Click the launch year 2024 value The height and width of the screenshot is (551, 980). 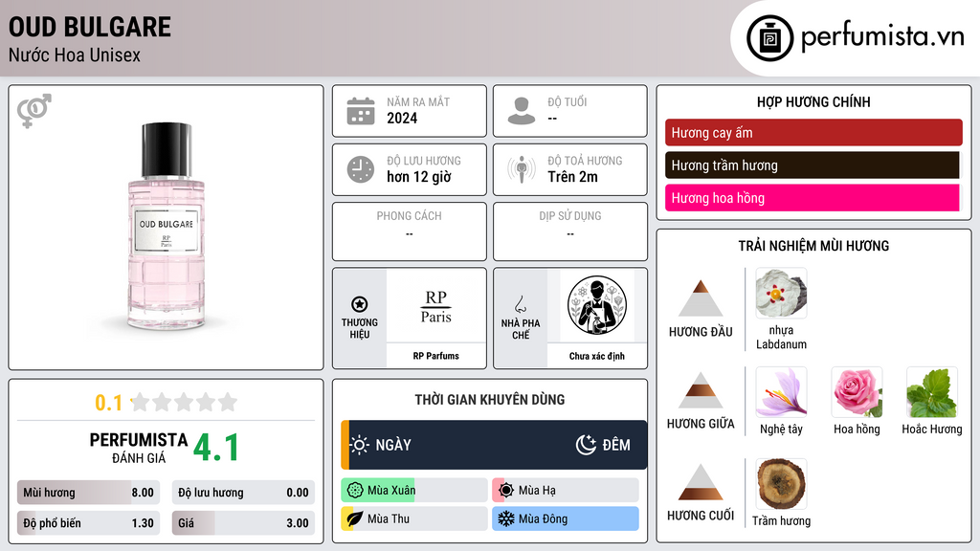402,118
